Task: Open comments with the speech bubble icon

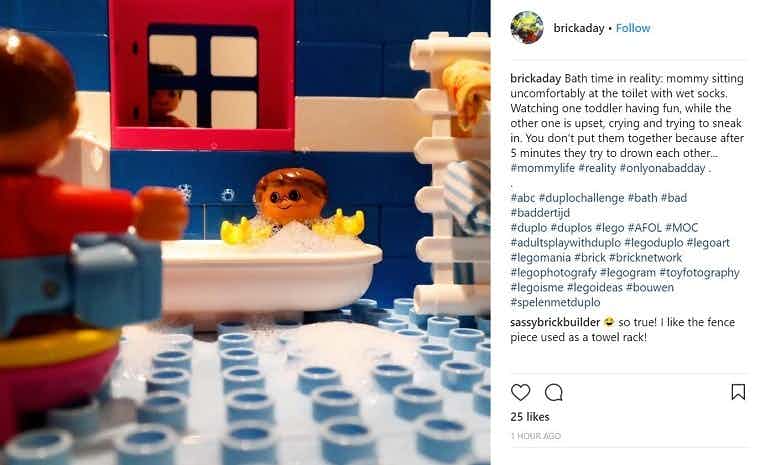Action: pyautogui.click(x=554, y=392)
